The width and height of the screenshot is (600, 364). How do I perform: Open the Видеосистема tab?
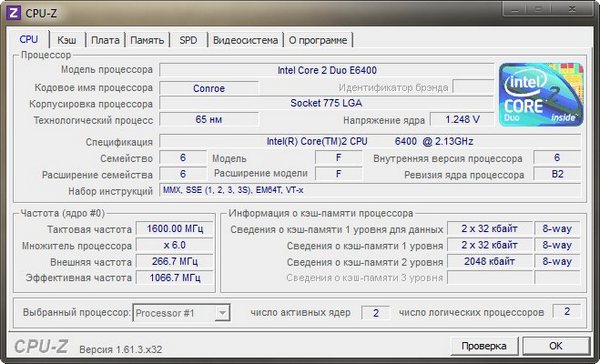pyautogui.click(x=245, y=40)
